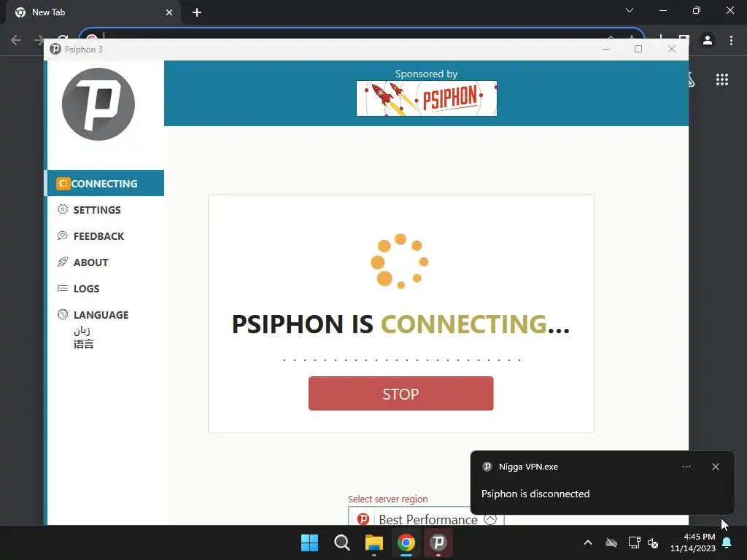
Task: Open File Explorer from taskbar
Action: 374,542
